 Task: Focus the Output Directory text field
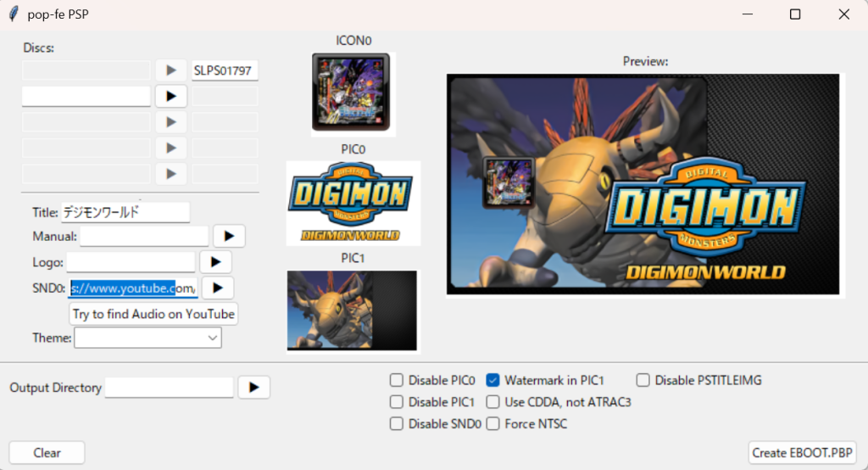[169, 388]
